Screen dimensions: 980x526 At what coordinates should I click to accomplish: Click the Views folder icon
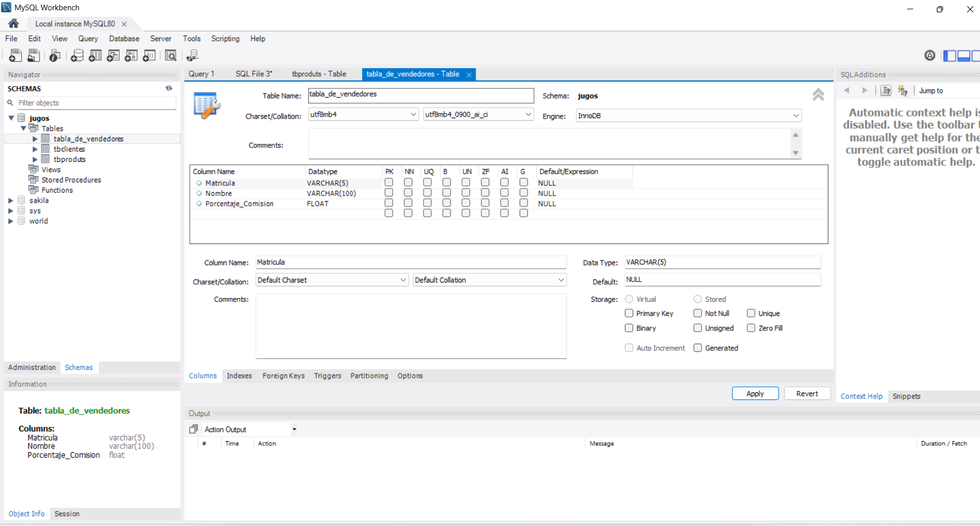(x=33, y=169)
